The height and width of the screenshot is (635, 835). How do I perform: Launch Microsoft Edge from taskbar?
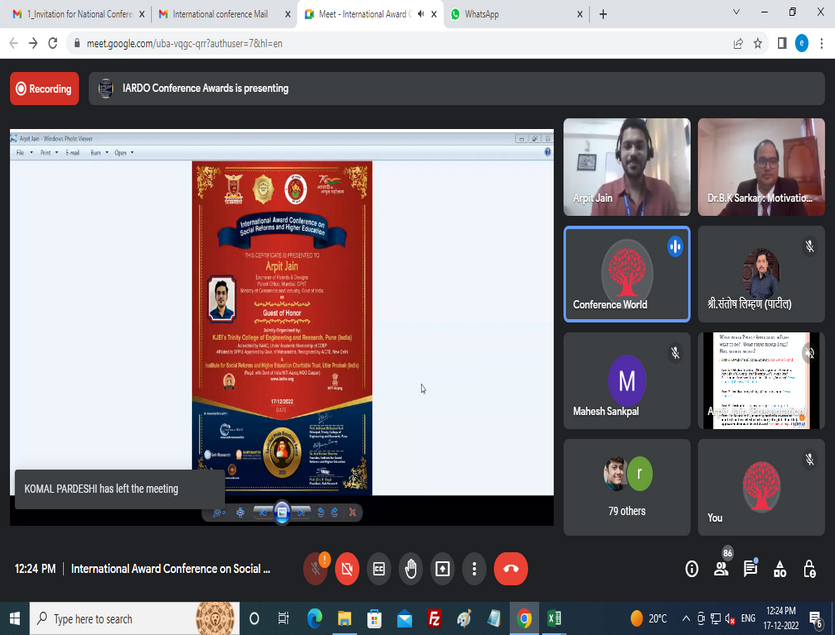tap(314, 618)
